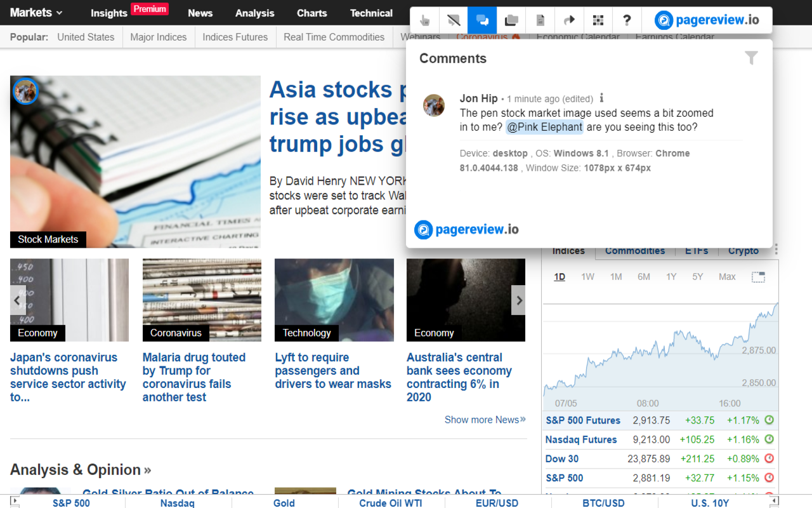Screen dimensions: 812x508
Task: Click the info icon beside Jon Hip's comment
Action: (601, 98)
